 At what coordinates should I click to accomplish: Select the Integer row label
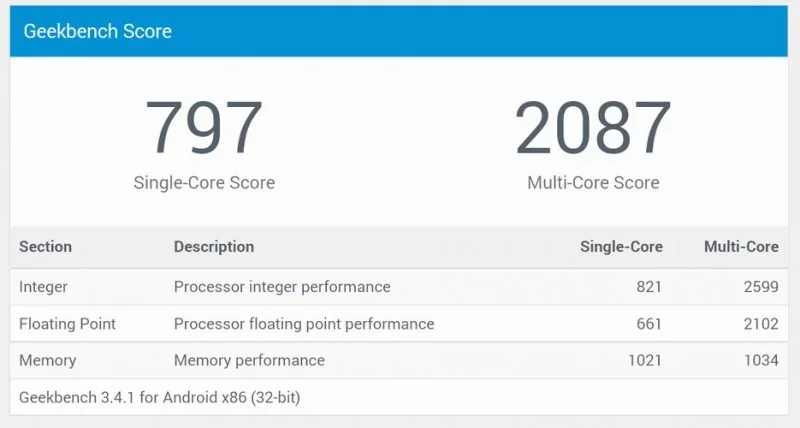pyautogui.click(x=43, y=287)
